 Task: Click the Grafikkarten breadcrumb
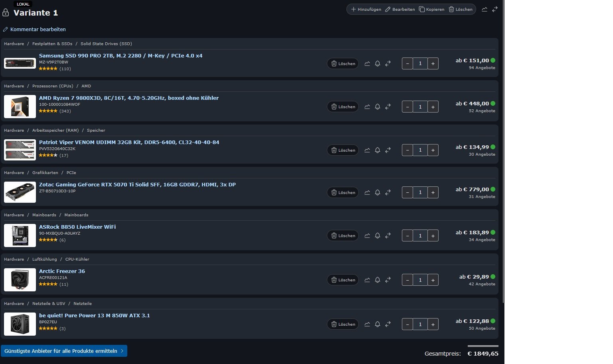(x=45, y=172)
